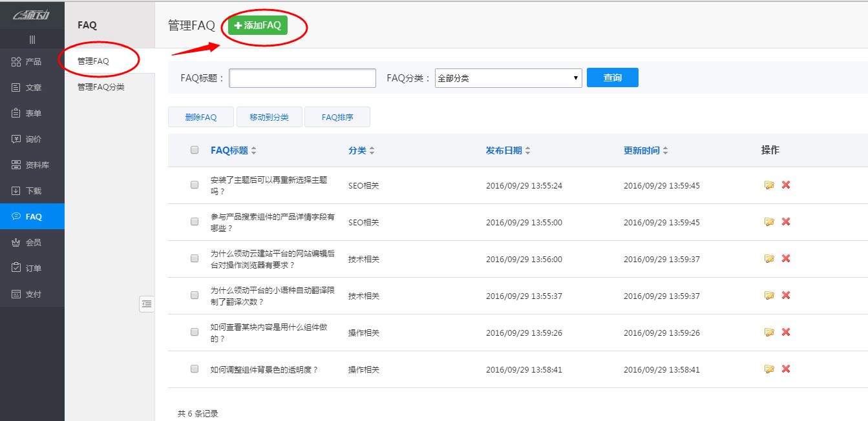Edit the first FAQ about theme selection
Image resolution: width=868 pixels, height=421 pixels.
coord(769,185)
